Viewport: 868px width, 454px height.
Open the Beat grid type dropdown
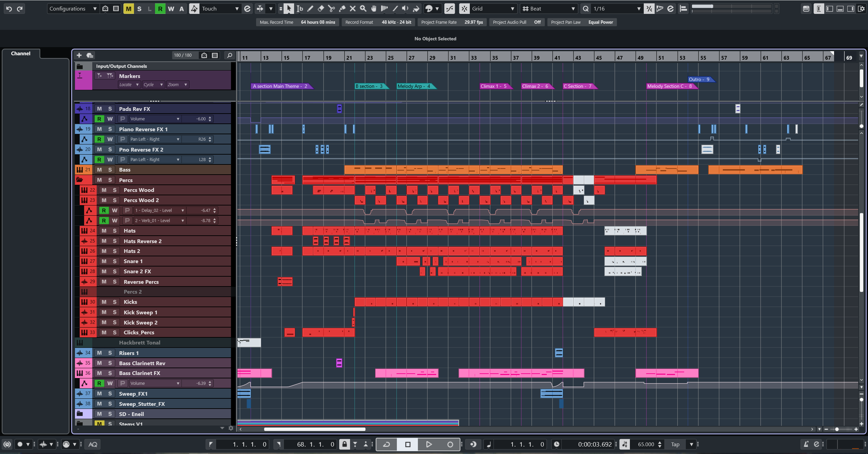[x=548, y=9]
